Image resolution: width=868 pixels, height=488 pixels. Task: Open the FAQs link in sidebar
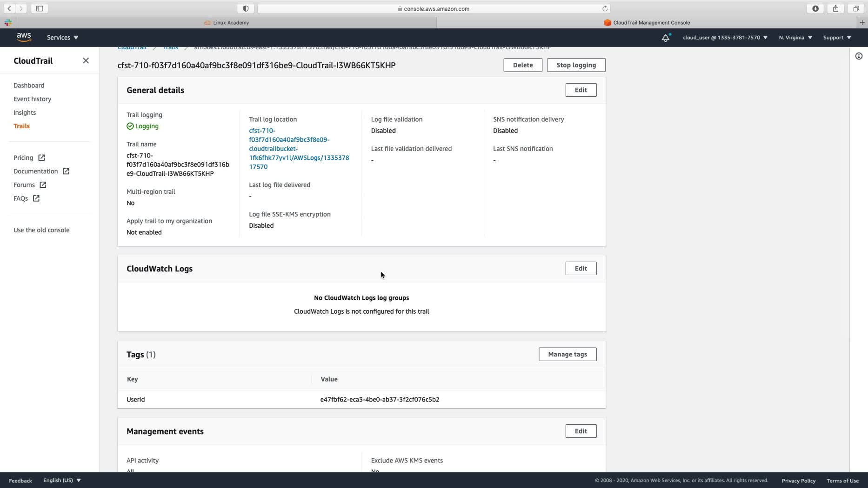21,198
